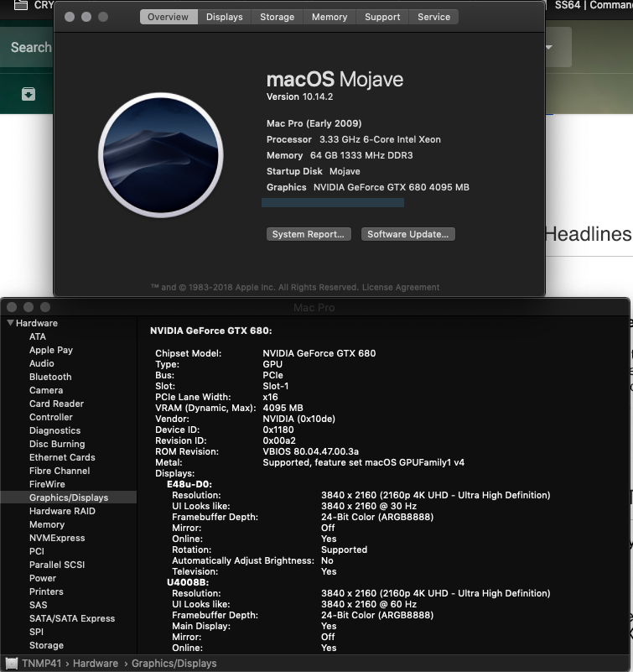The width and height of the screenshot is (633, 672).
Task: Select Graphics/Displays in the sidebar
Action: click(69, 497)
